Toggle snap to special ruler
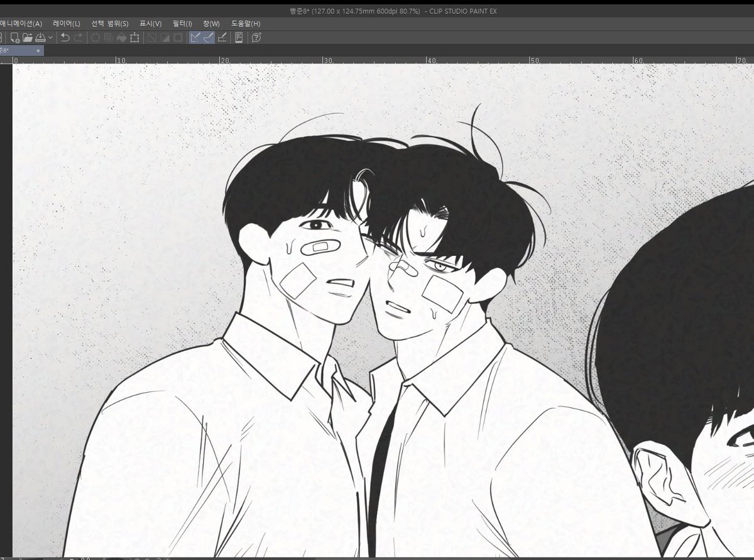This screenshot has width=754, height=560. tap(207, 38)
